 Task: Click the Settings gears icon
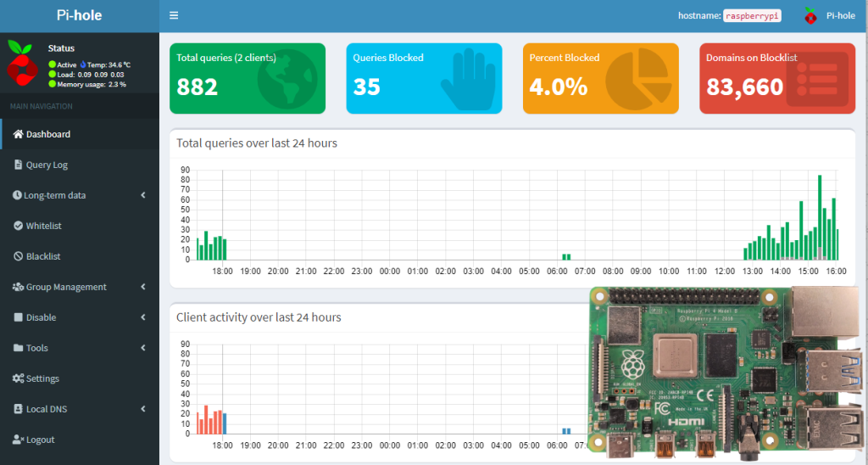coord(19,378)
